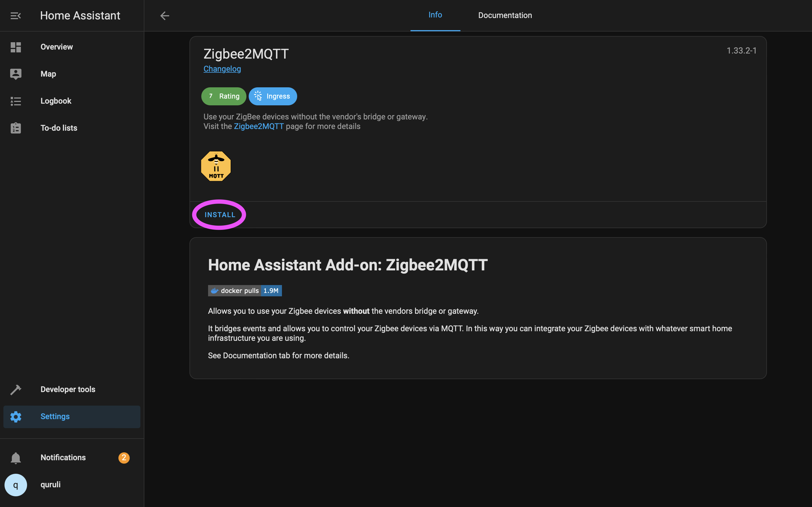Click the docker pulls badge
The image size is (812, 507).
245,291
